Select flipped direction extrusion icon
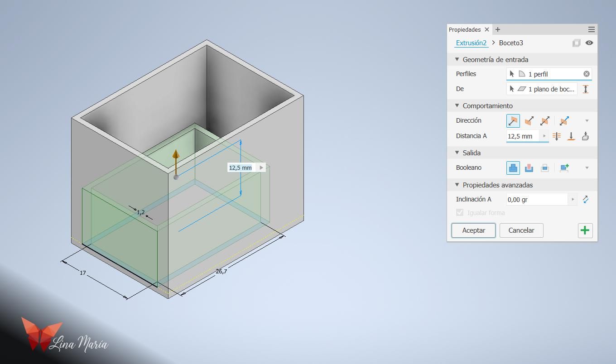Screen dimensions: 616x364 pos(529,121)
